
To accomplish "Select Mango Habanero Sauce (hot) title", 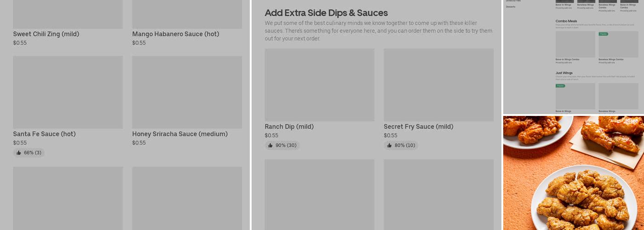I will click(x=175, y=34).
